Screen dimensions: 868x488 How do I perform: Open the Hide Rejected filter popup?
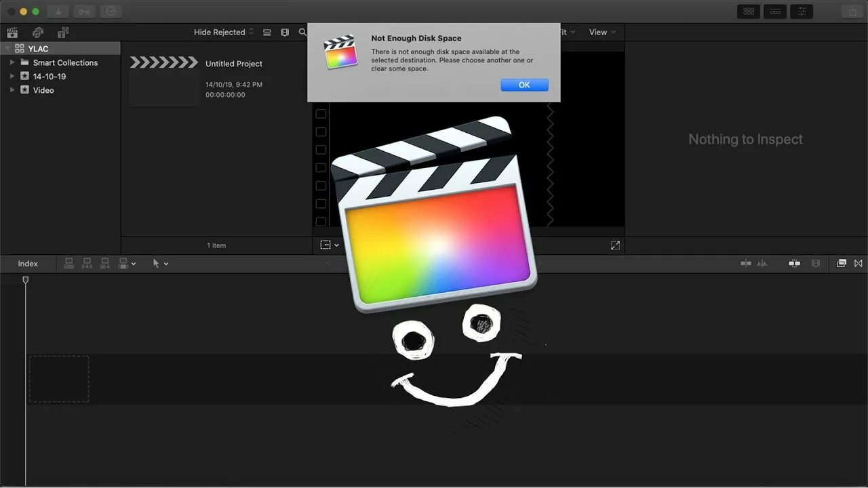click(x=224, y=32)
